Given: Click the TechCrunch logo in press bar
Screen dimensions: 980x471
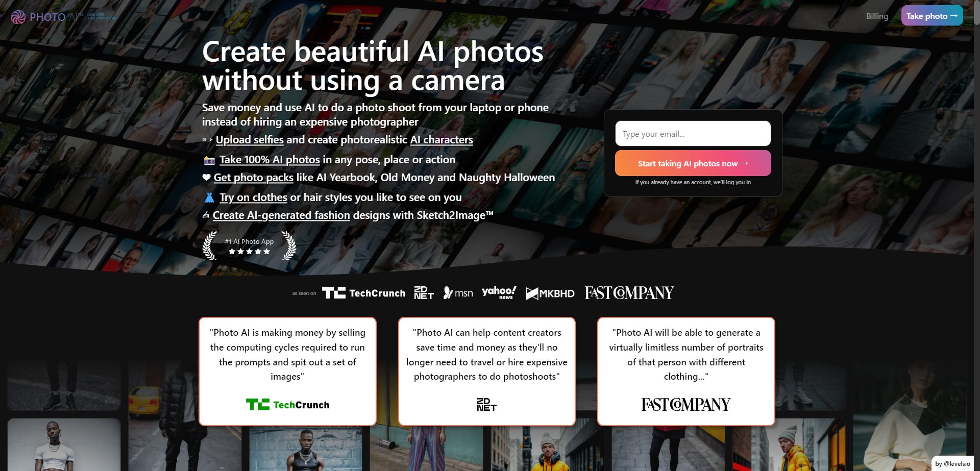Looking at the screenshot, I should click(363, 293).
